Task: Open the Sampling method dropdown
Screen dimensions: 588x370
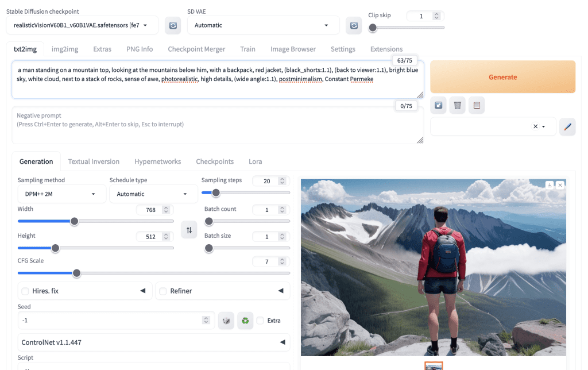Action: [61, 194]
